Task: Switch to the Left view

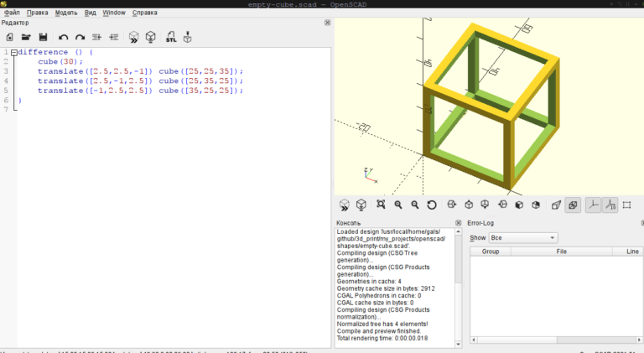Action: 502,205
